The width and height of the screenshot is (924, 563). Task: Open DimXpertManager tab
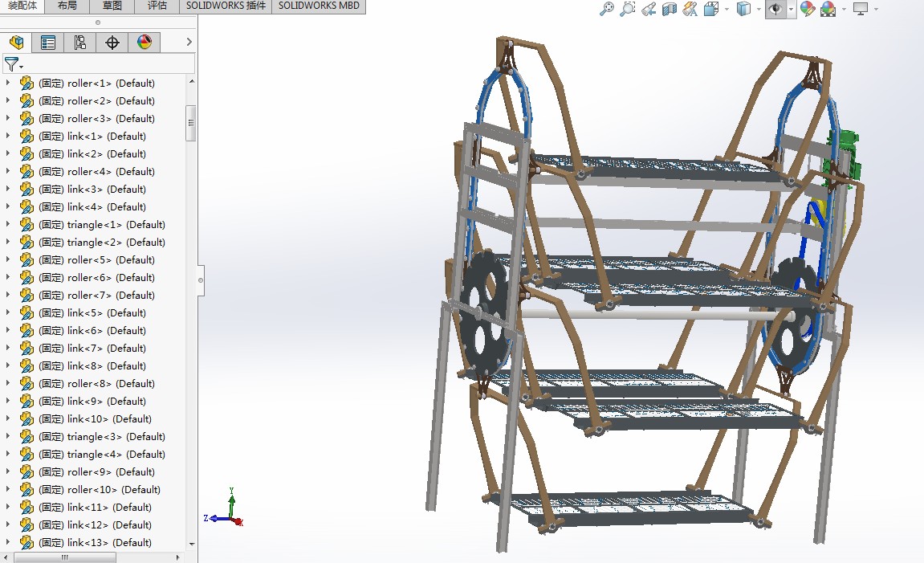112,43
